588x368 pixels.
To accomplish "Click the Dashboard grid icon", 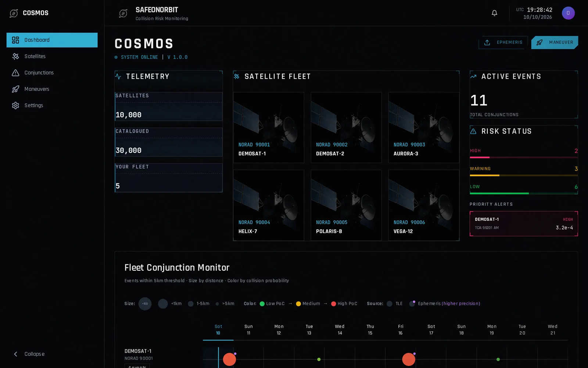I will 15,40.
